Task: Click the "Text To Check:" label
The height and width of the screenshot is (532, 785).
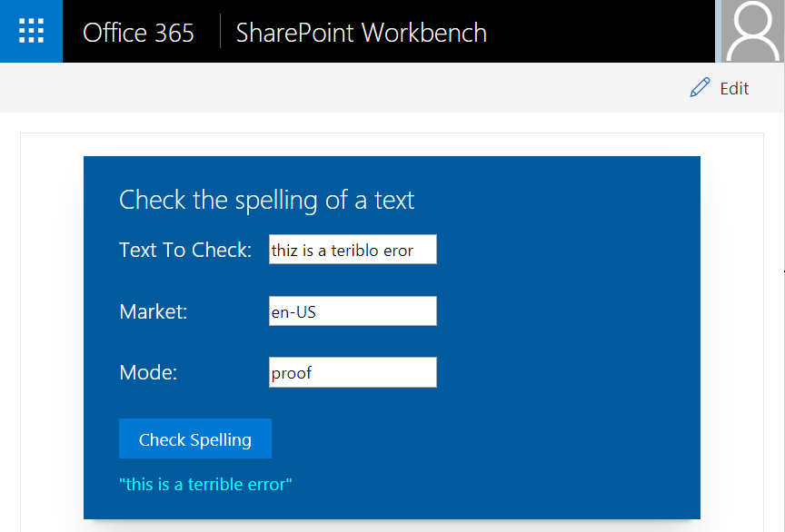Action: [185, 250]
